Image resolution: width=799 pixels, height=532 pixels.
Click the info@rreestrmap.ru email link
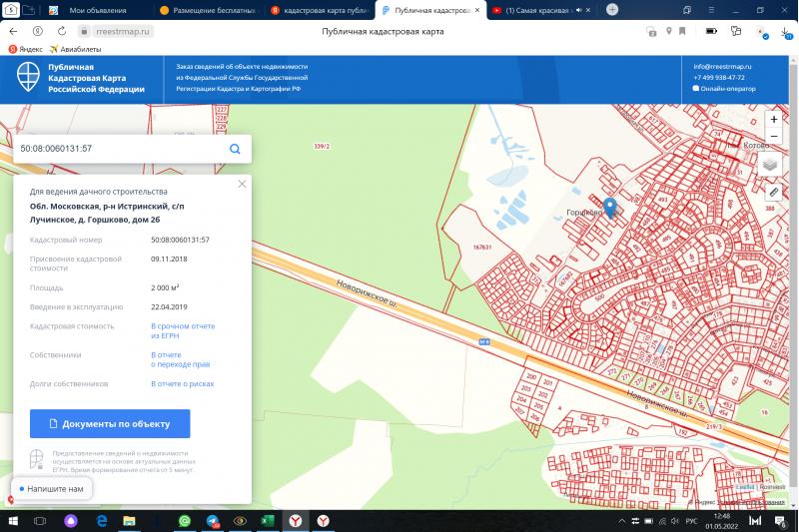pos(722,66)
